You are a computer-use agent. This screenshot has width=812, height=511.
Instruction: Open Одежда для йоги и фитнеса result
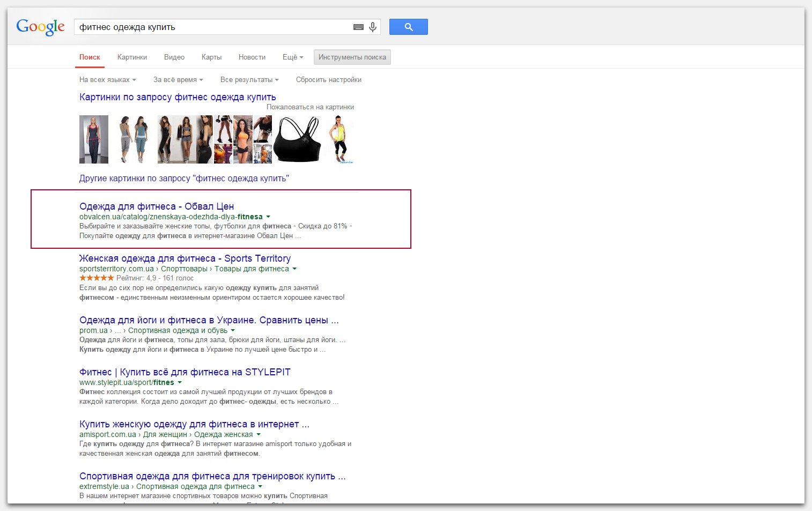point(209,320)
